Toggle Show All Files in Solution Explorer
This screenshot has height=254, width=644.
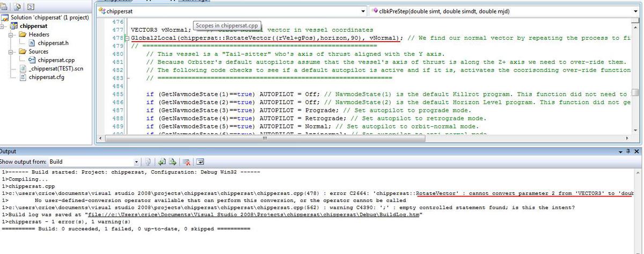pyautogui.click(x=17, y=6)
